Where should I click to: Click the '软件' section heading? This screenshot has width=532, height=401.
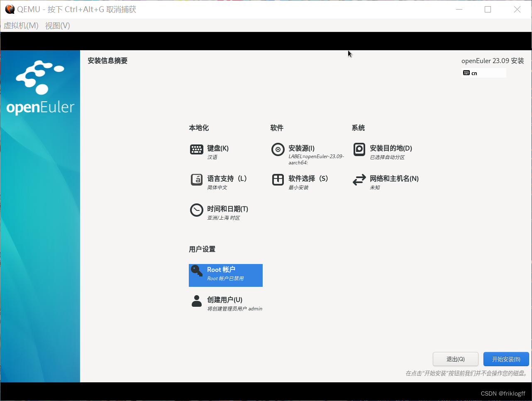click(277, 128)
